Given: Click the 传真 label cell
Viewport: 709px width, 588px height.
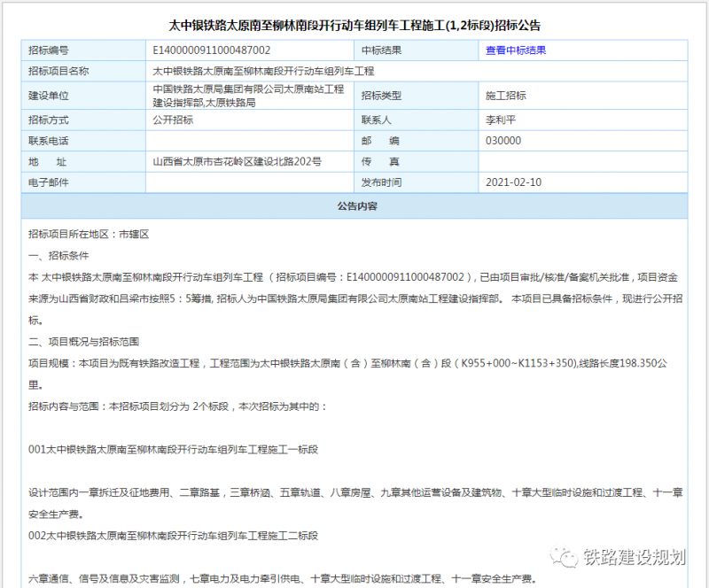Looking at the screenshot, I should pos(416,161).
